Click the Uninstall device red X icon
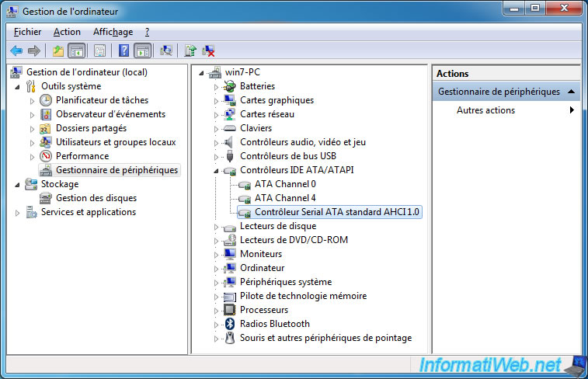Viewport: 588px width, 379px height. (x=208, y=51)
